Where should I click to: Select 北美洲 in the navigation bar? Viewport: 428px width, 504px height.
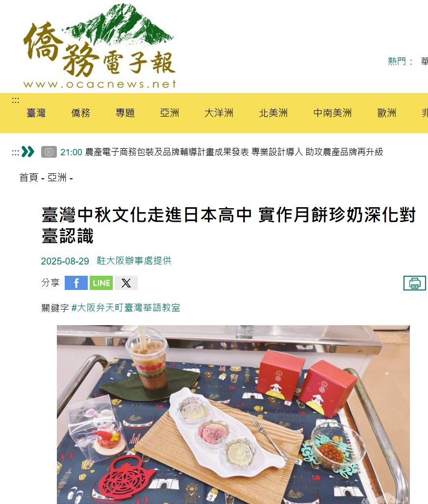(273, 113)
